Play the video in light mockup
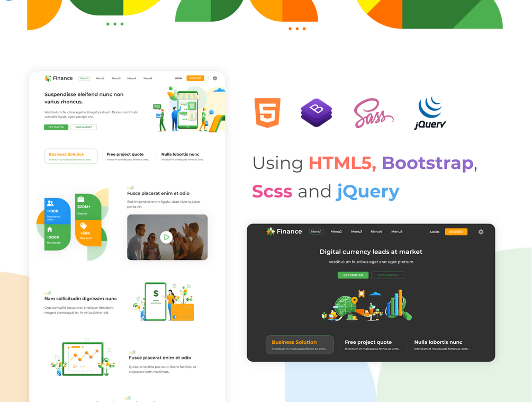Image resolution: width=532 pixels, height=402 pixels. 166,237
